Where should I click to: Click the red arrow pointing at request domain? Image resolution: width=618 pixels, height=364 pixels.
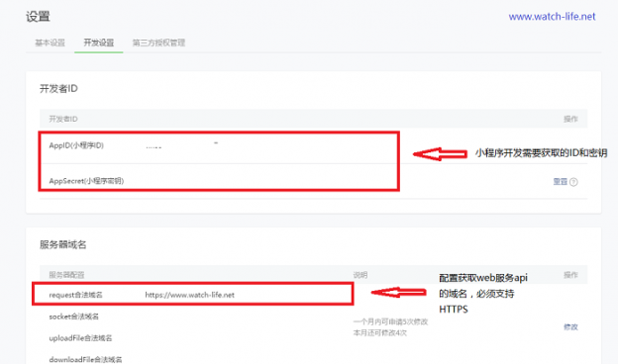click(398, 292)
